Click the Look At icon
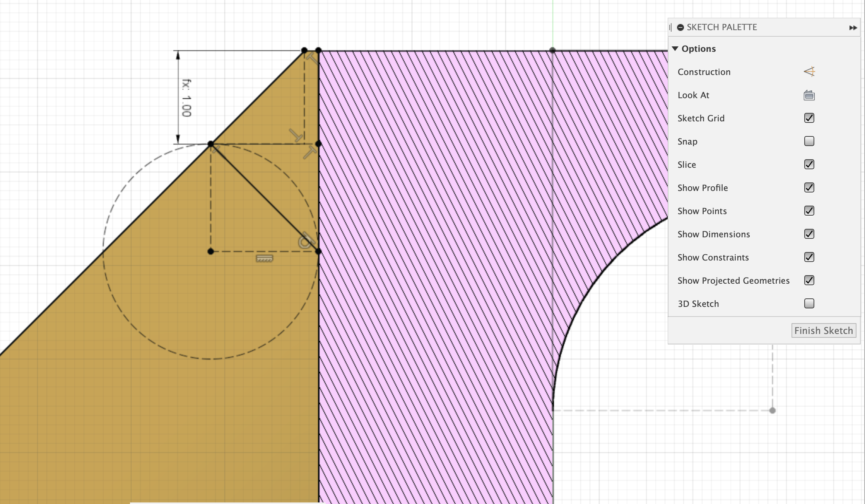865x504 pixels. [809, 95]
